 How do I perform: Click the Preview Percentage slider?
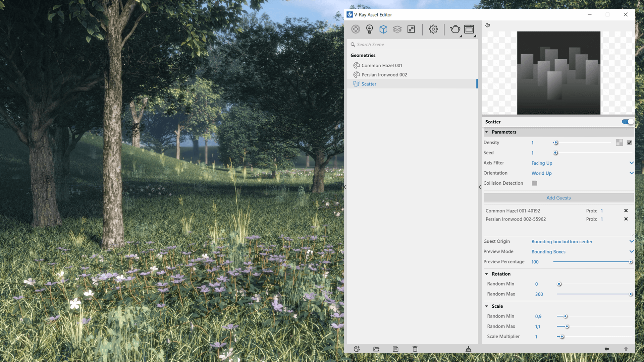tap(592, 262)
